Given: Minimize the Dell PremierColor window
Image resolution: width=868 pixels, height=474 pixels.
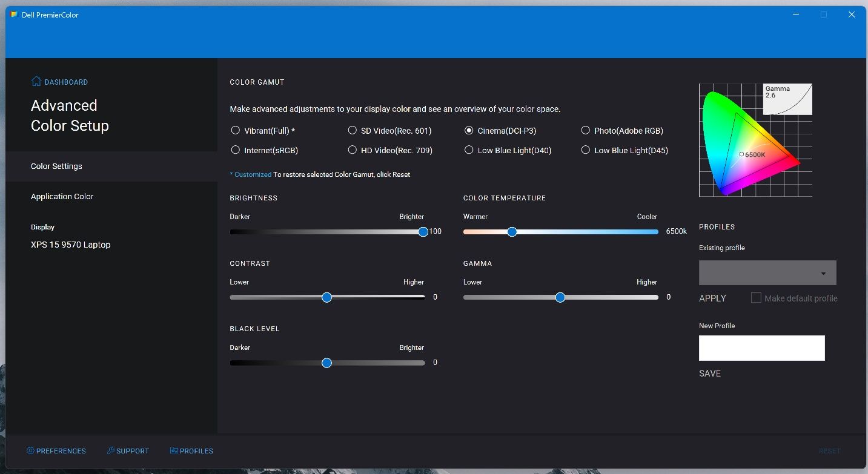Looking at the screenshot, I should click(795, 15).
